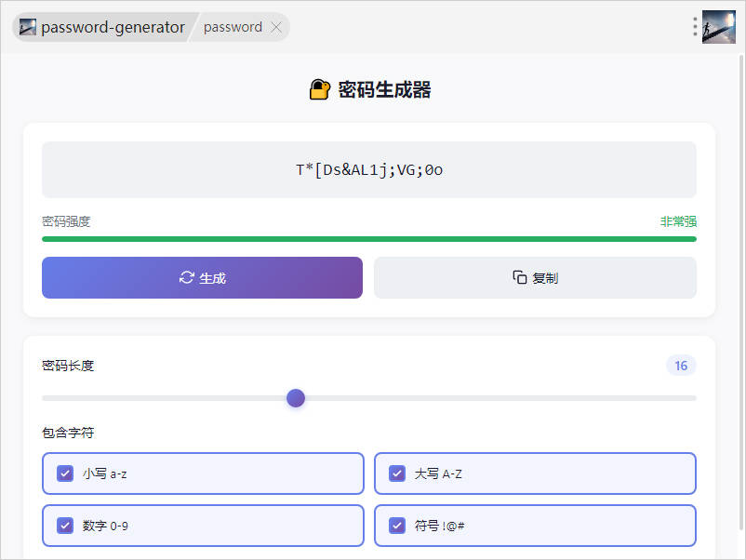Click the refresh icon in 生成 button
Screen dimensions: 746x560
186,277
